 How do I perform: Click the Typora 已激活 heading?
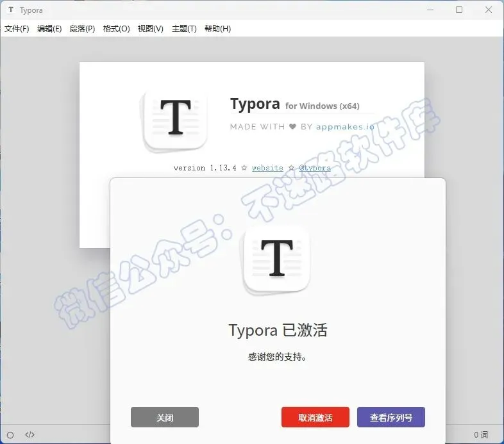[x=278, y=330]
